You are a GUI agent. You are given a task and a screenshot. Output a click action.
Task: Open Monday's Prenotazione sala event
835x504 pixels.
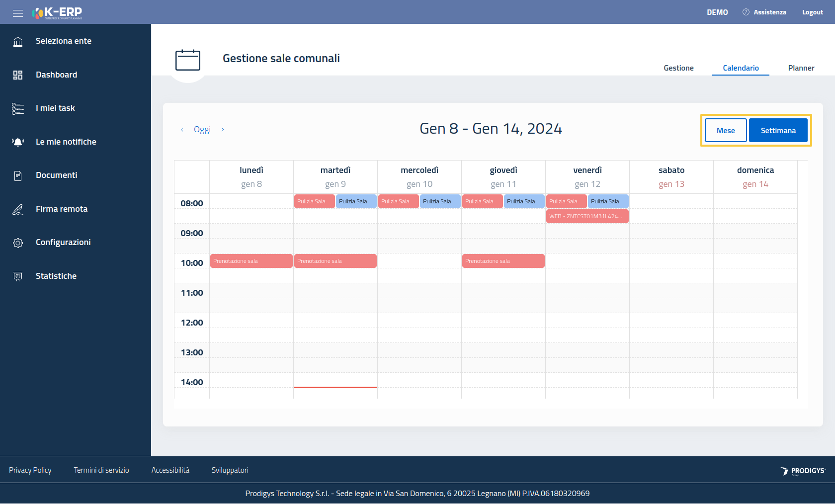pyautogui.click(x=251, y=261)
